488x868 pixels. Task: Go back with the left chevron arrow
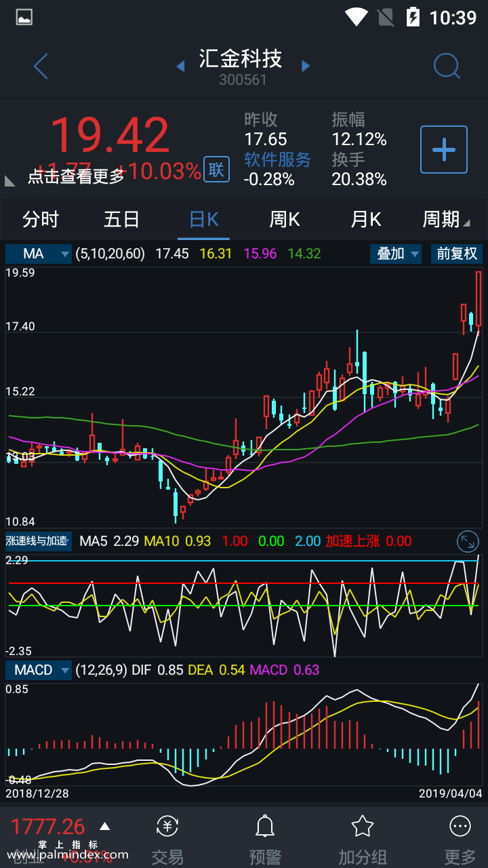[41, 66]
